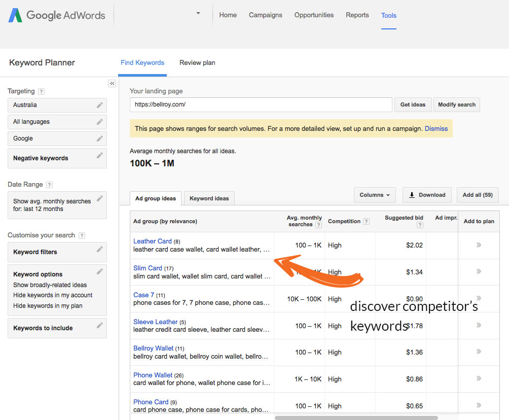Go to Home in top navigation
This screenshot has height=420, width=509.
pos(228,15)
